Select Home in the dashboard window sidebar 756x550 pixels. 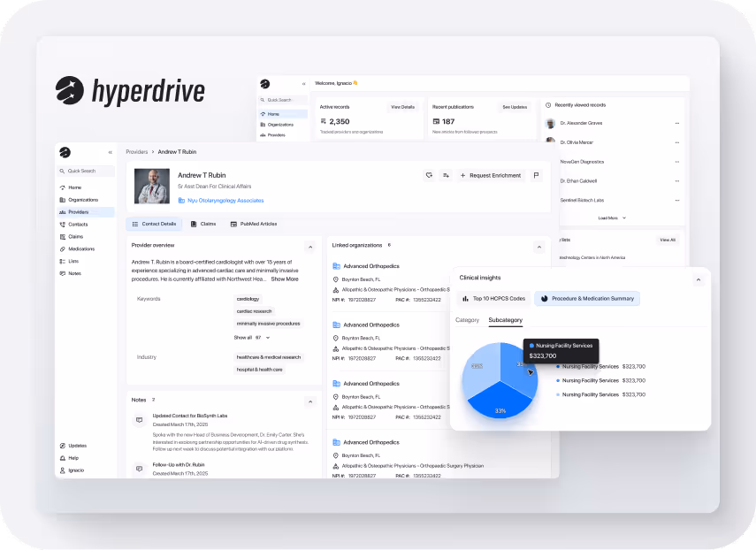[284, 114]
